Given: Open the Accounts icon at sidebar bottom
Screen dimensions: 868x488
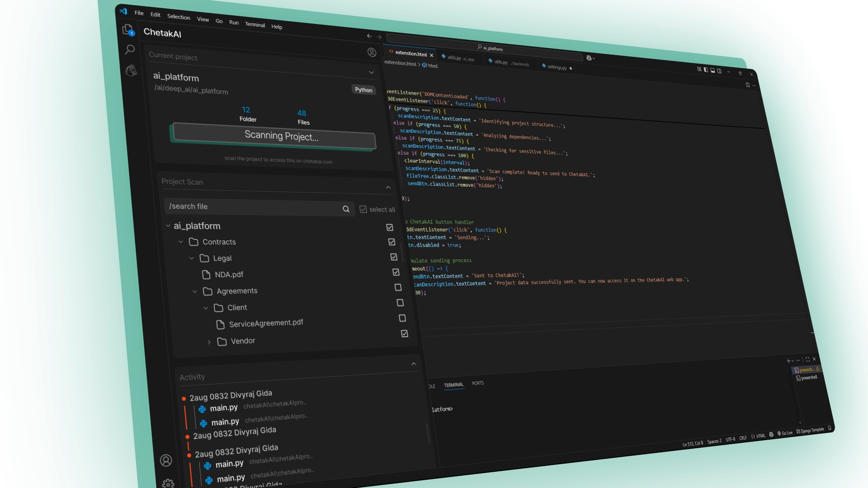Looking at the screenshot, I should coord(166,460).
